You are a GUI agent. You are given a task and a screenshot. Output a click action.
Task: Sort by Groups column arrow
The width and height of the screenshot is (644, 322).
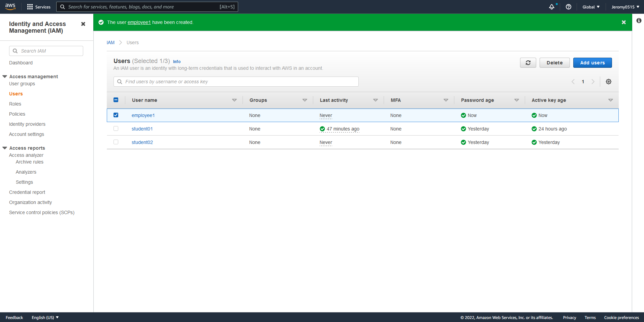click(305, 100)
